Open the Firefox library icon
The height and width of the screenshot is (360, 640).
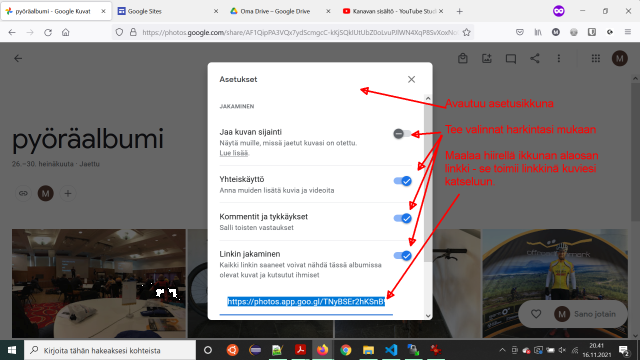coord(538,32)
